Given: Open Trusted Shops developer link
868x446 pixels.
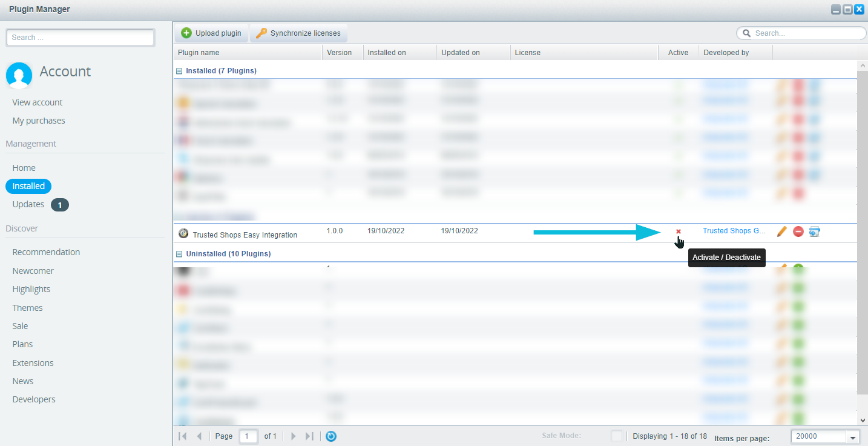Looking at the screenshot, I should [x=734, y=231].
